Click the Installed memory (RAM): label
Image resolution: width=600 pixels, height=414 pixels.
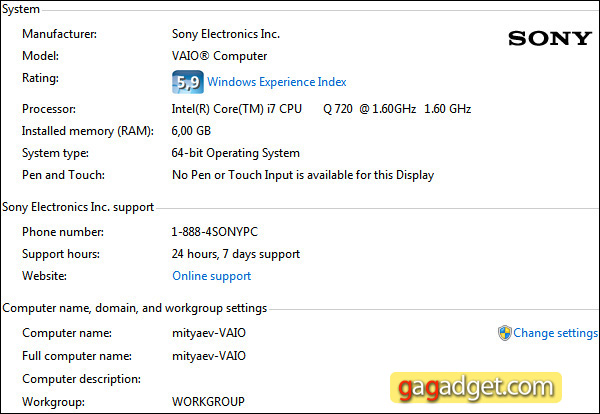(x=88, y=131)
